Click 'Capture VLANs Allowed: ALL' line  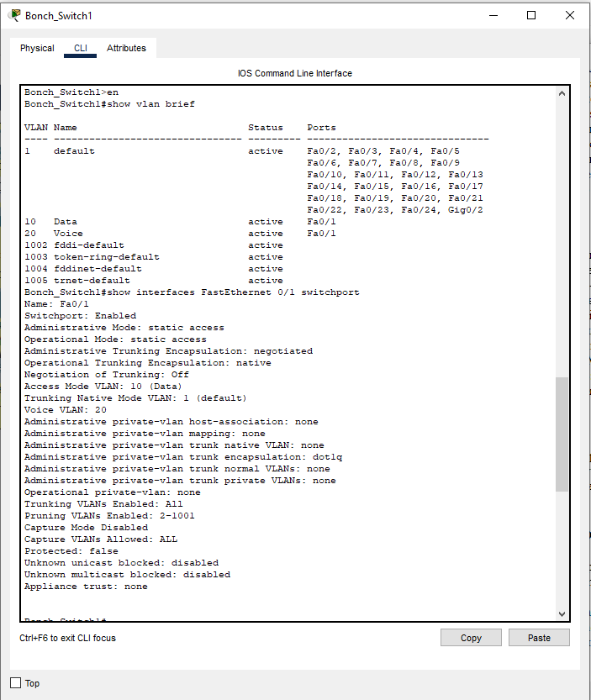(x=101, y=539)
